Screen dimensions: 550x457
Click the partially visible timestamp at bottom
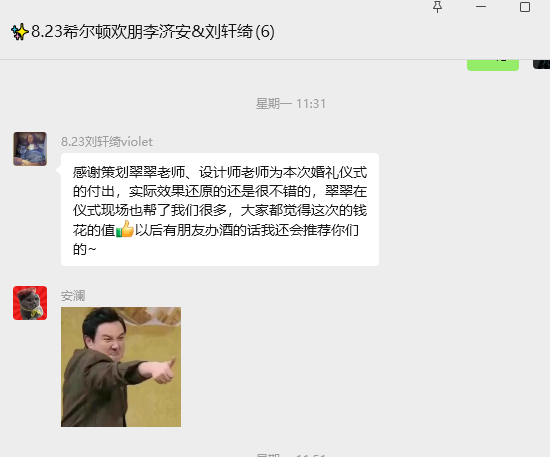click(291, 455)
